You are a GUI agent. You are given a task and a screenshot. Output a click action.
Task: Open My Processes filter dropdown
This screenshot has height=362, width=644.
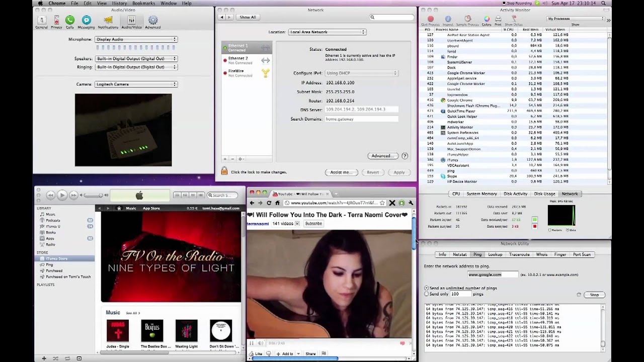pyautogui.click(x=576, y=19)
